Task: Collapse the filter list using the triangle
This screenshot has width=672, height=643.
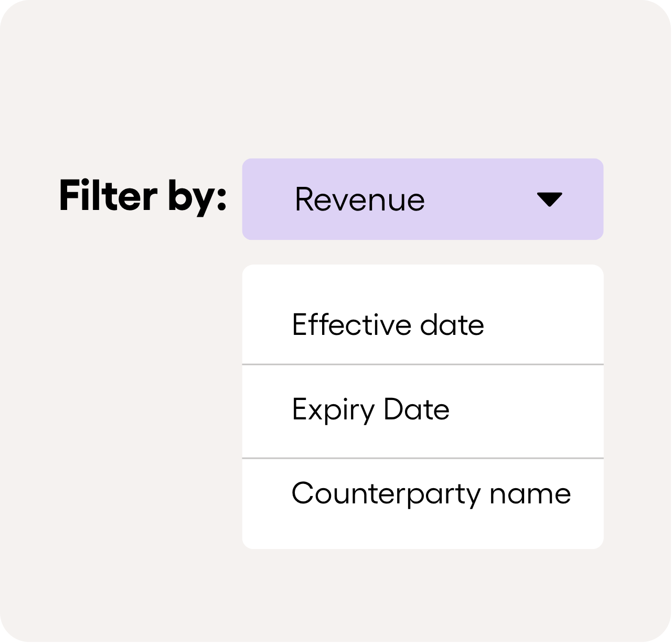Action: (x=549, y=199)
